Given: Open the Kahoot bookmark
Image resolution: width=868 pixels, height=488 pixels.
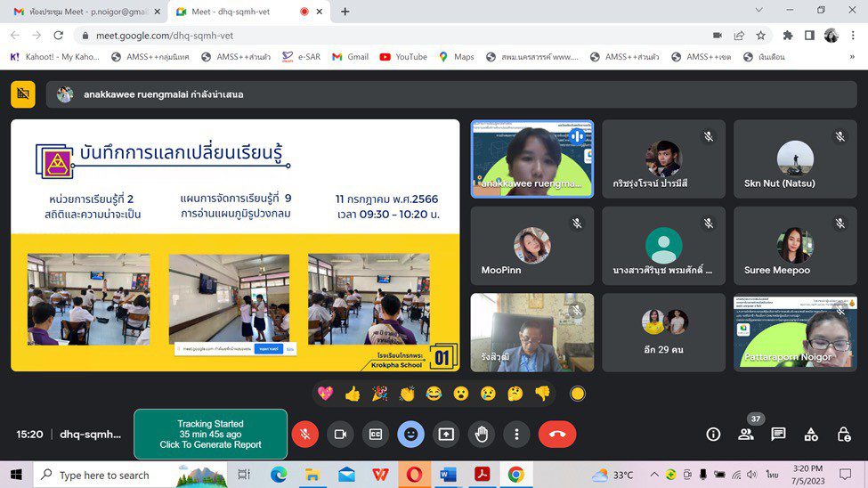Looking at the screenshot, I should pos(55,56).
